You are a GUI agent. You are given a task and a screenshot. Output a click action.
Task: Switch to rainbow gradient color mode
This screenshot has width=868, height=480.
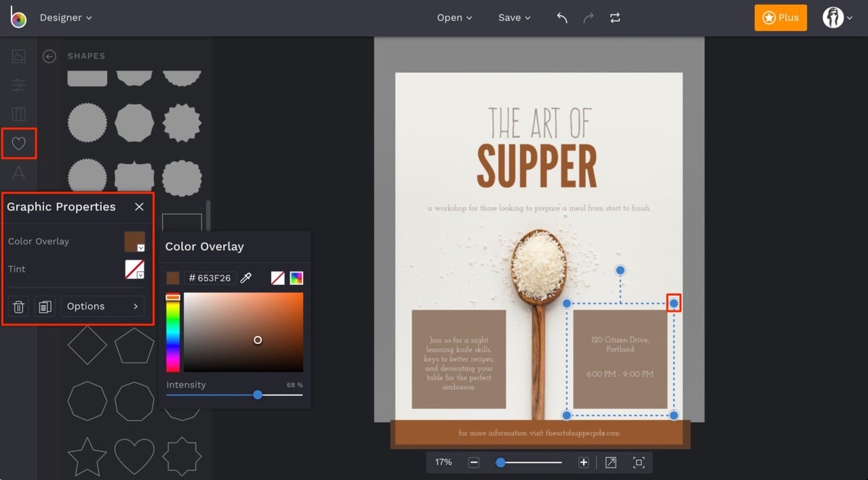pos(296,278)
